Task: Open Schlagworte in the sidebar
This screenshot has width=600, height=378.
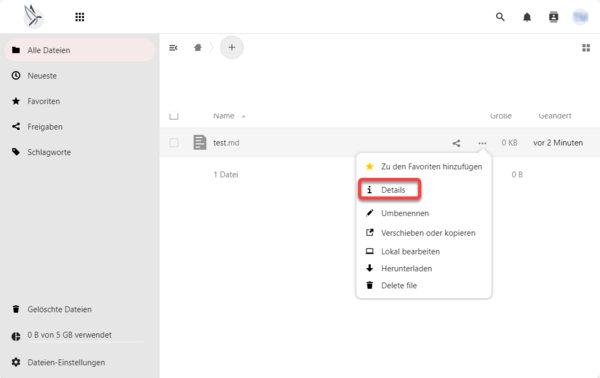Action: coord(80,152)
